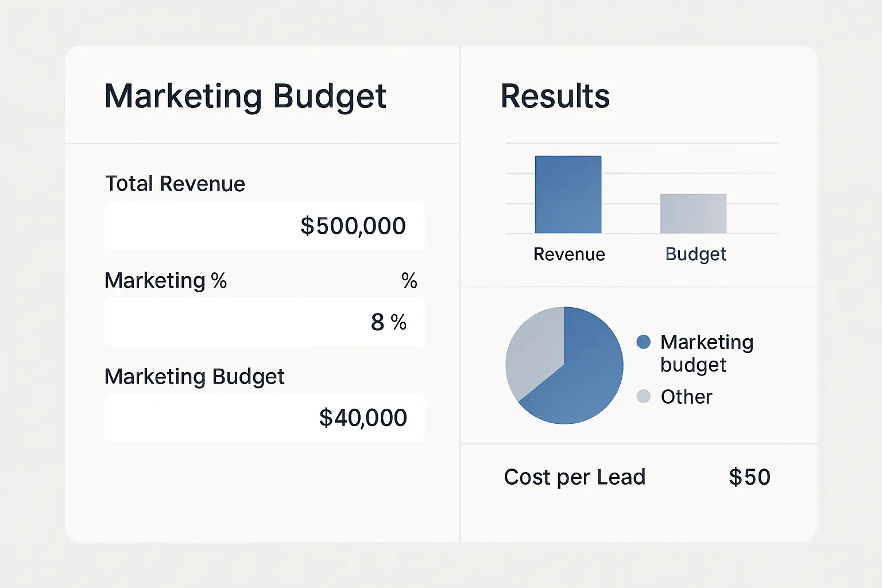The height and width of the screenshot is (588, 882).
Task: Switch to the Results panel
Action: 555,96
